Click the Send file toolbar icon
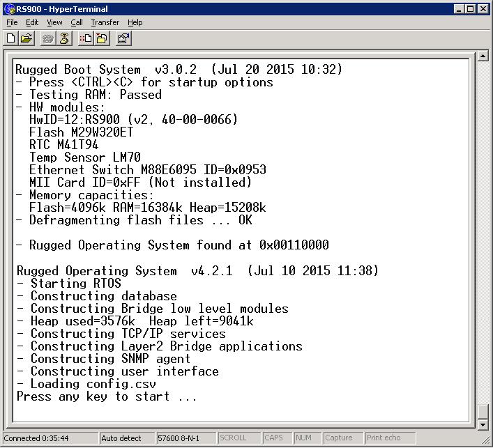Viewport: 493px width, 448px height. 86,39
